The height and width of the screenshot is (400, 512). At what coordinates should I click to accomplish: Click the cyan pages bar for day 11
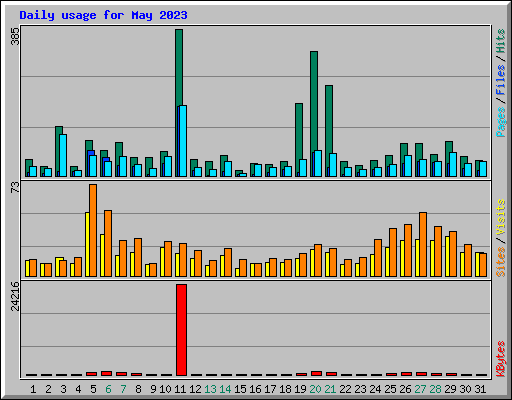coord(182,141)
